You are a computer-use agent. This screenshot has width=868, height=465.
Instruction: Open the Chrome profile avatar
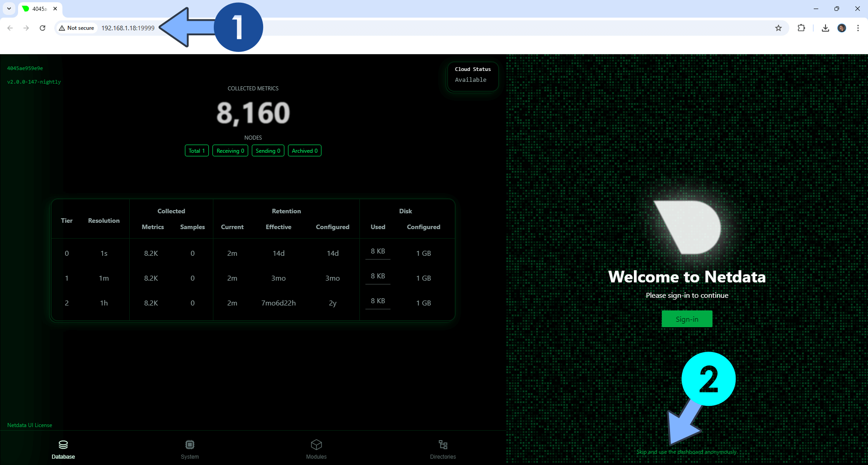(x=842, y=28)
